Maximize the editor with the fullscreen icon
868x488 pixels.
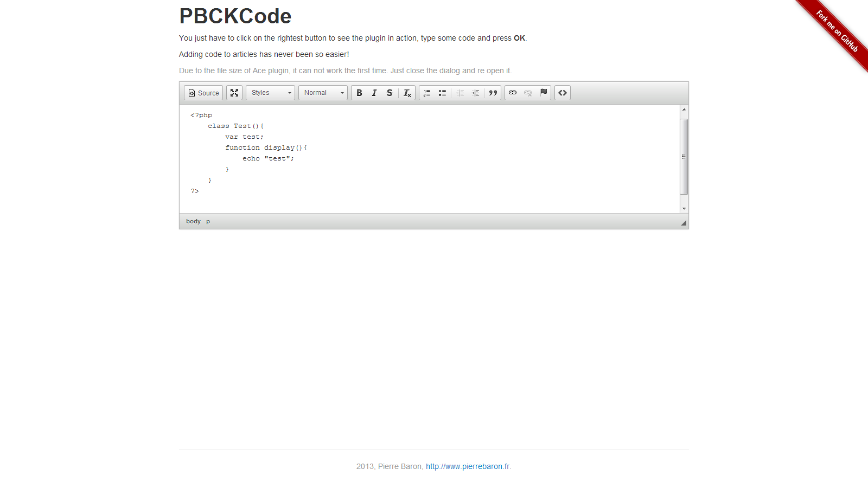234,93
